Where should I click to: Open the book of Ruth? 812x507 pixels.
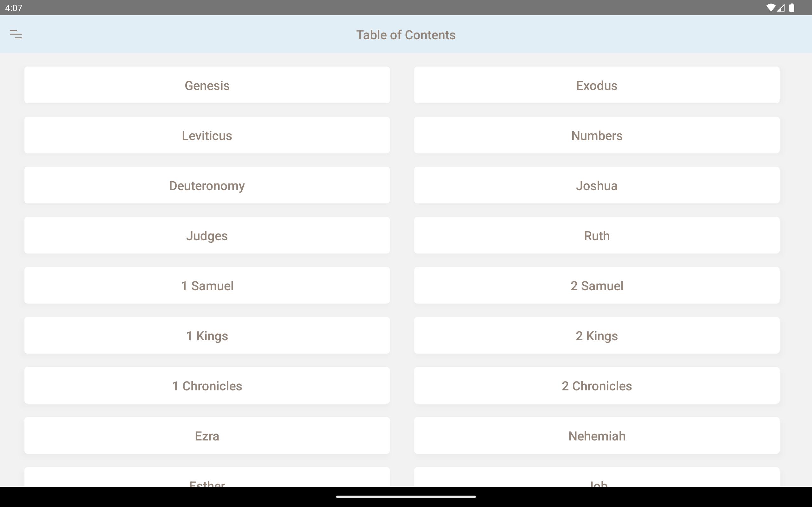[597, 235]
